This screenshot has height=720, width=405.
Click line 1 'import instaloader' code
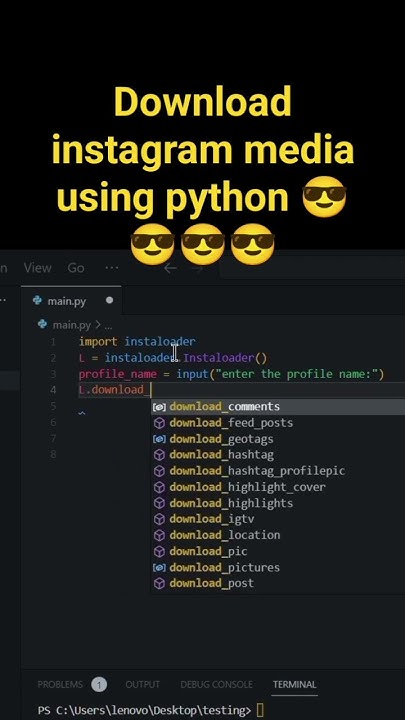pyautogui.click(x=137, y=342)
